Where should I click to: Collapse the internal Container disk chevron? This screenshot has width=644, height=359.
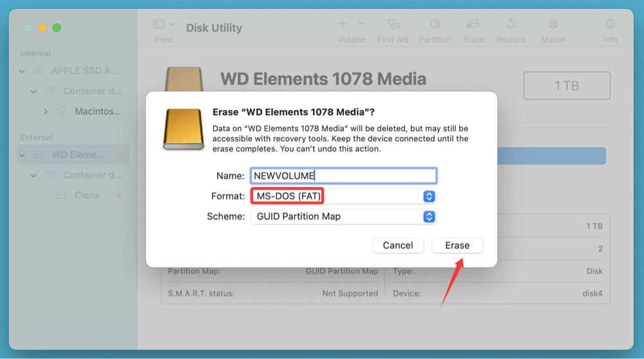point(33,91)
